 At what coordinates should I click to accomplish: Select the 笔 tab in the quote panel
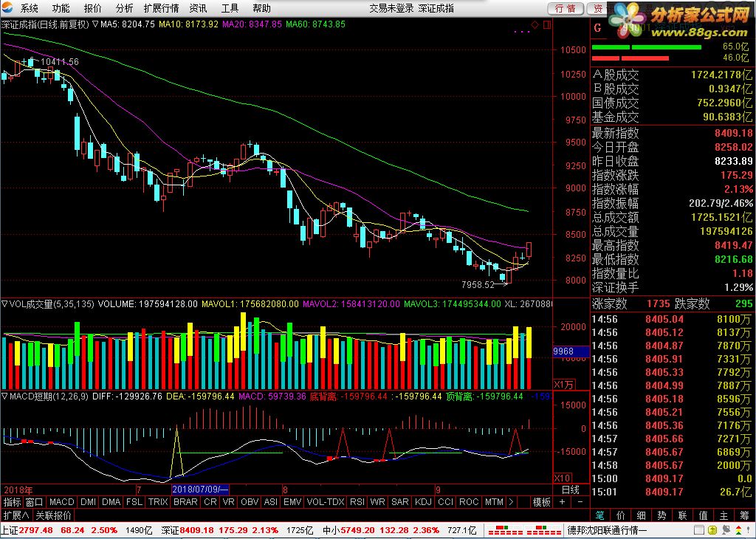pyautogui.click(x=599, y=515)
